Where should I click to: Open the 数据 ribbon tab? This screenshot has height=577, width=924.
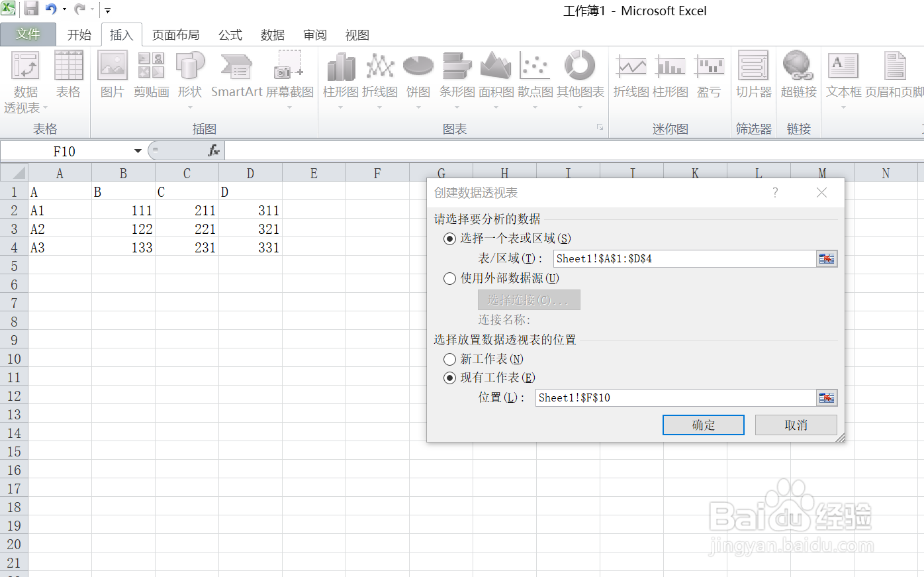(x=272, y=34)
